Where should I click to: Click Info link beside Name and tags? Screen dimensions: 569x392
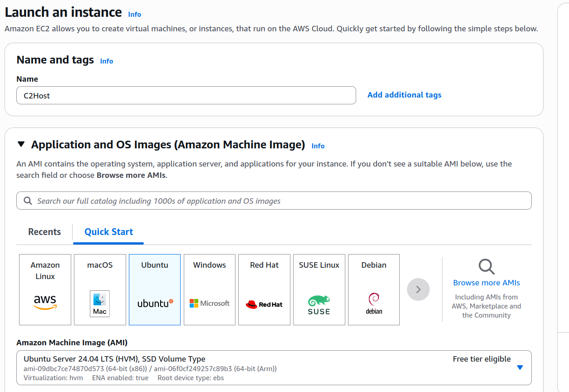coord(107,61)
